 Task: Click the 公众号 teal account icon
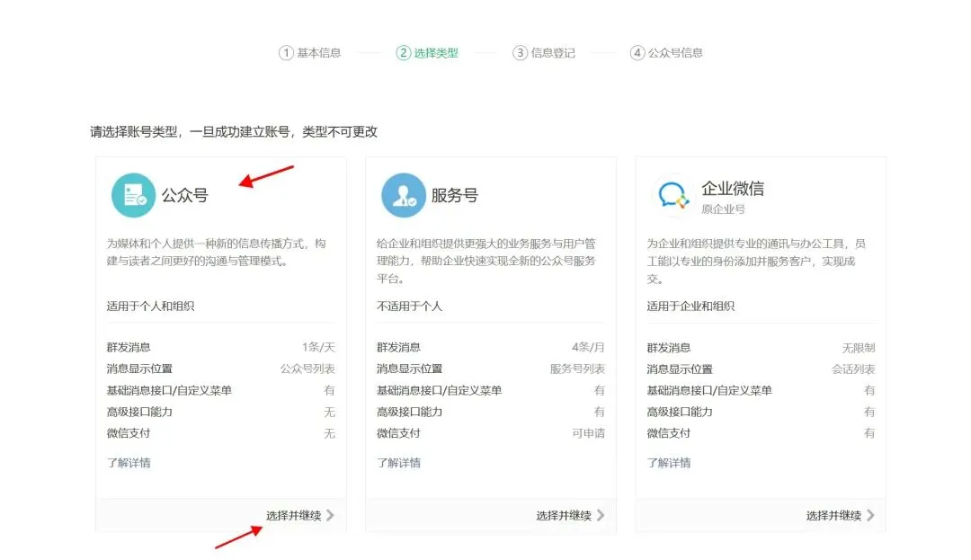(133, 195)
